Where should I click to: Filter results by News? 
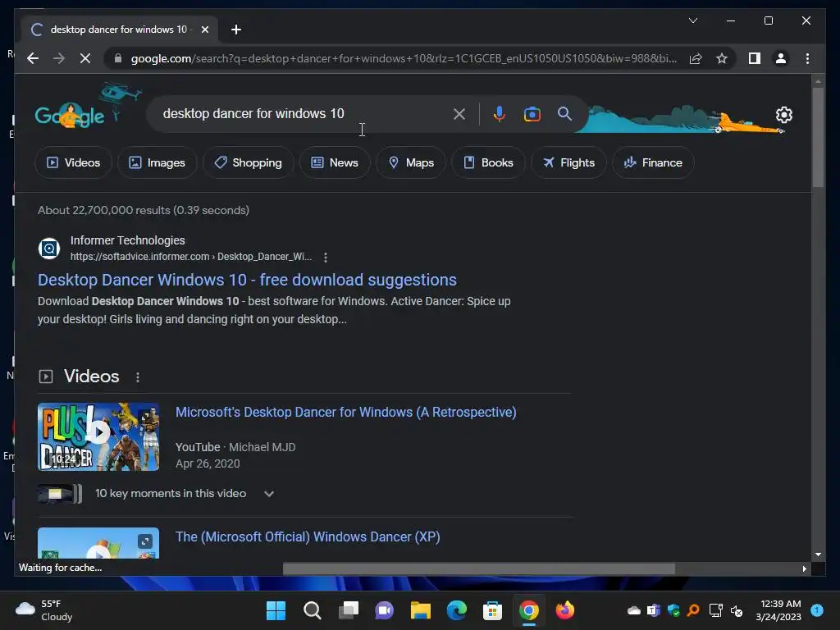[x=335, y=162]
